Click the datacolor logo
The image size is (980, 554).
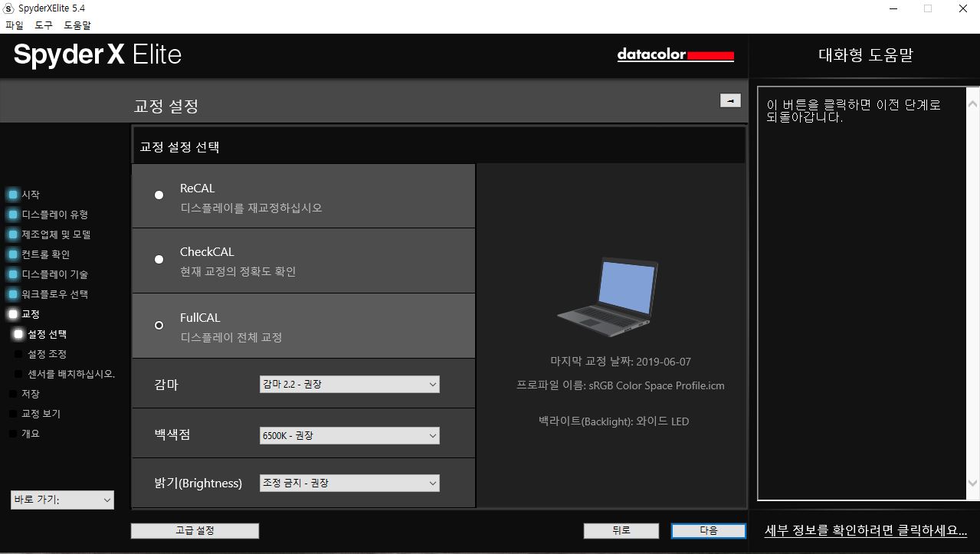[675, 55]
